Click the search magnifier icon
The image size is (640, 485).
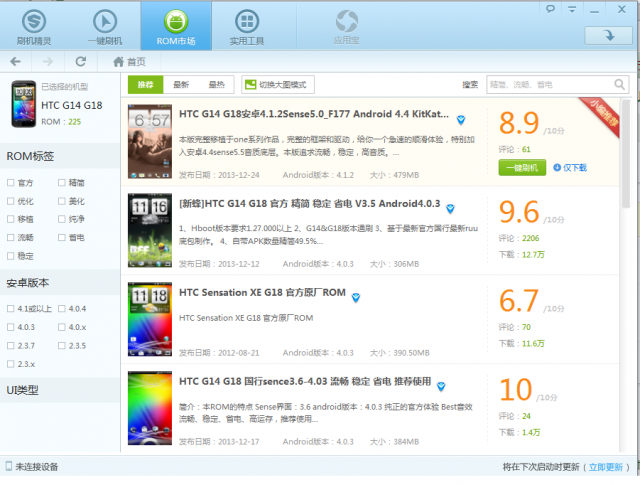(619, 85)
